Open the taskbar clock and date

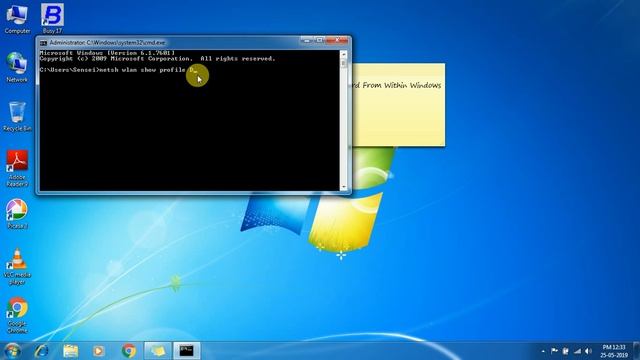click(614, 351)
